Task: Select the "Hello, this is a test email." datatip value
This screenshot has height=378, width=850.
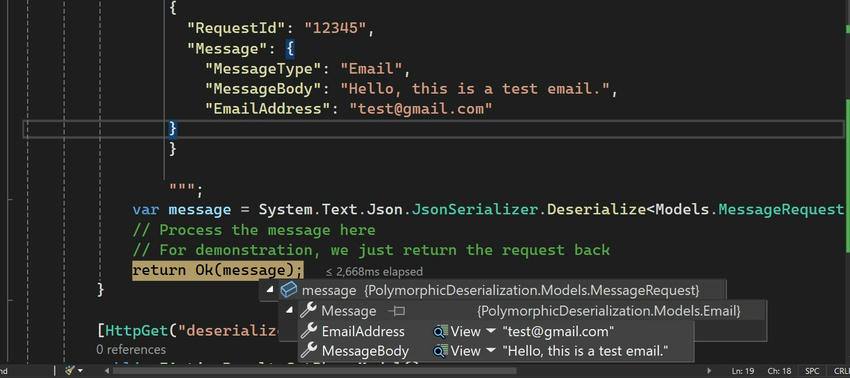Action: (585, 351)
